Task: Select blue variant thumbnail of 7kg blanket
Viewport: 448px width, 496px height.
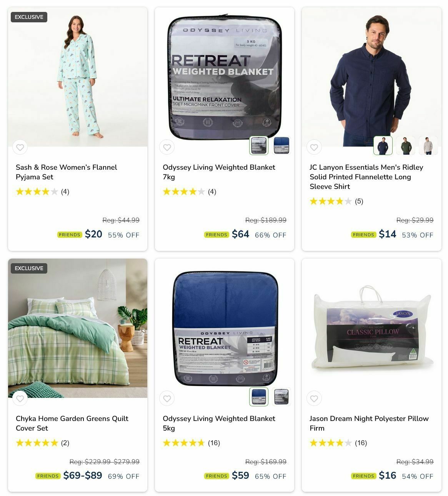Action: click(281, 145)
